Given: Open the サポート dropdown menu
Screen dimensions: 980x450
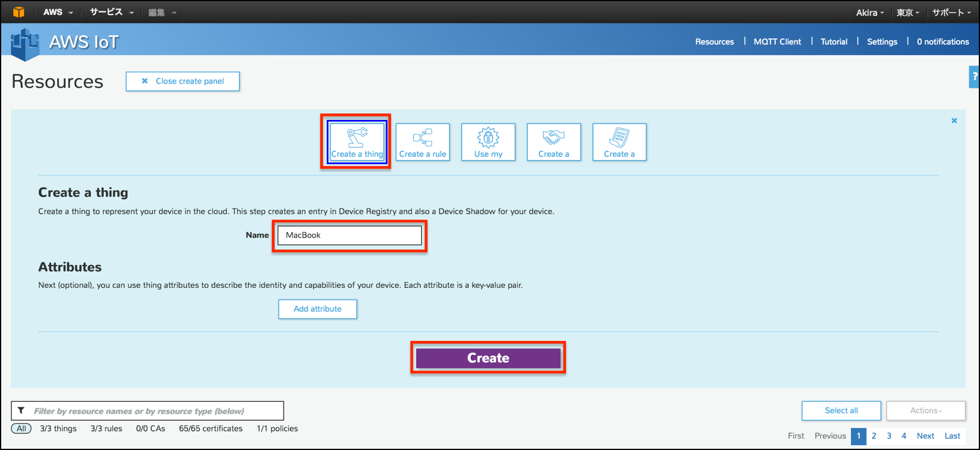Looking at the screenshot, I should [952, 12].
